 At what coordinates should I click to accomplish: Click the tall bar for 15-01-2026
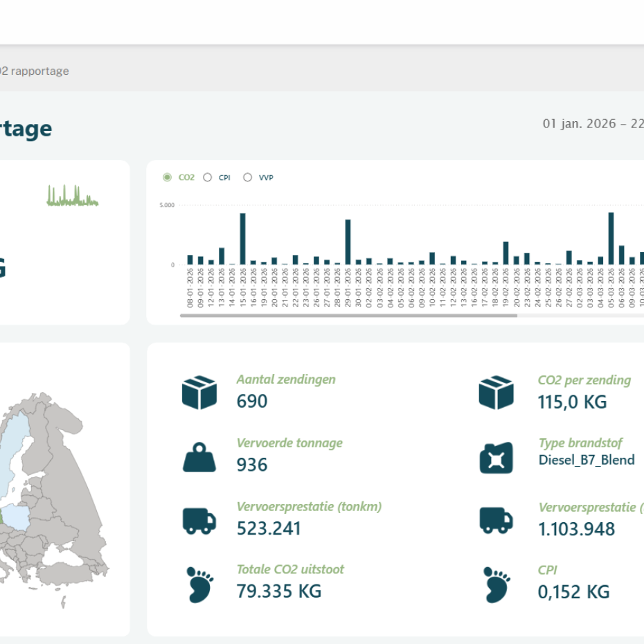[x=243, y=239]
